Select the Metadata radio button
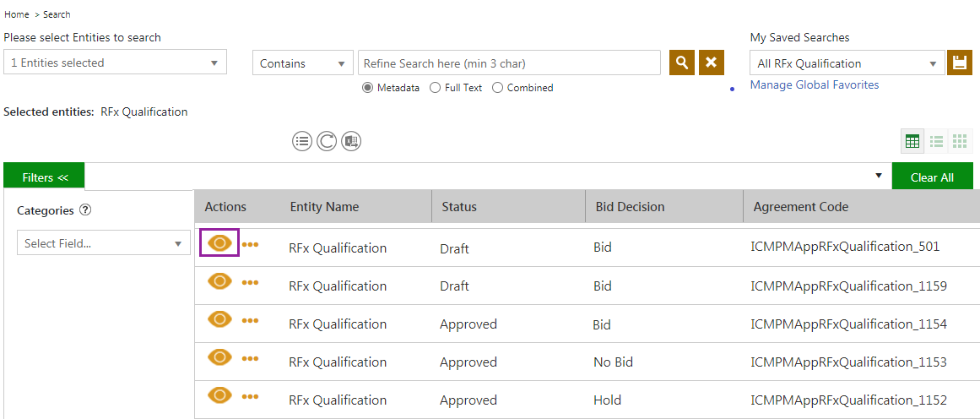 click(x=368, y=88)
